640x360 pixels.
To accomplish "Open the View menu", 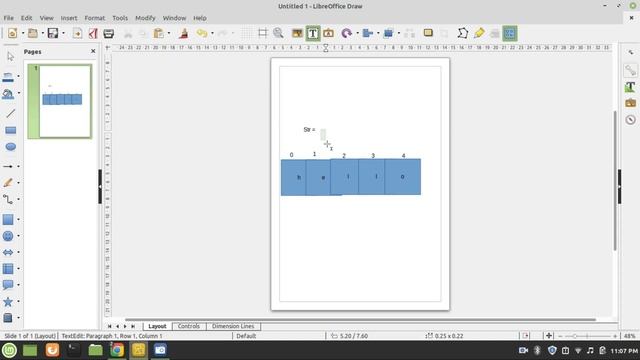I will pos(47,18).
